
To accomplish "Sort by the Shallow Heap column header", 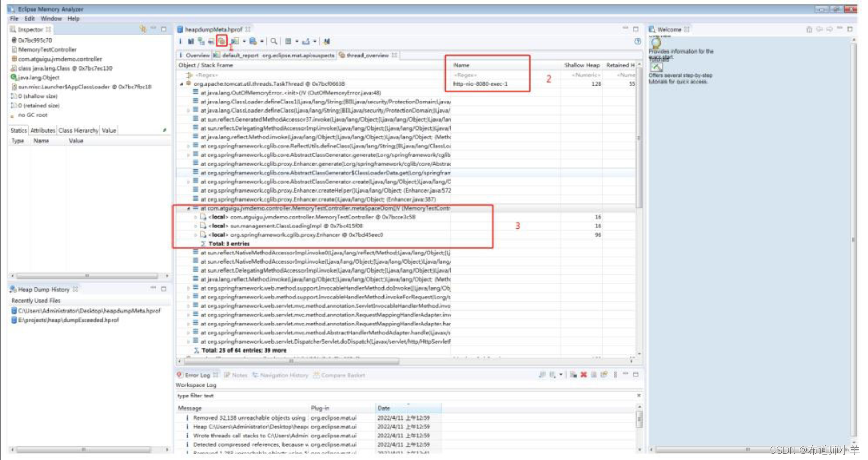I will point(582,65).
